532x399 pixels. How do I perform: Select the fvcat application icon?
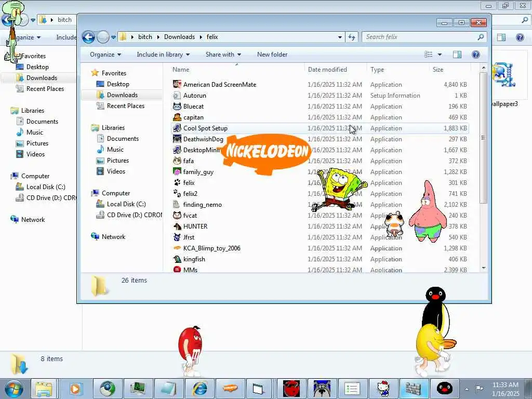pos(177,216)
